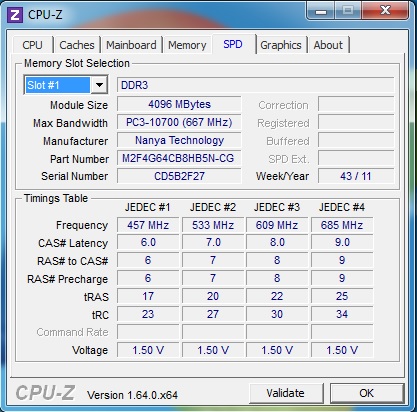The image size is (417, 412).
Task: Click the tRC value 23
Action: coord(148,314)
